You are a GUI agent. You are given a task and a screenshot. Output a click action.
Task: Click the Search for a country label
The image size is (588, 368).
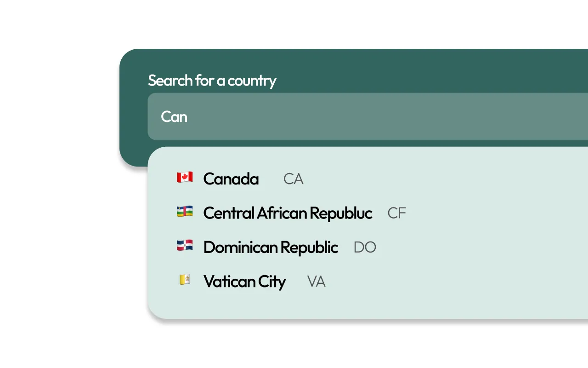coord(212,80)
